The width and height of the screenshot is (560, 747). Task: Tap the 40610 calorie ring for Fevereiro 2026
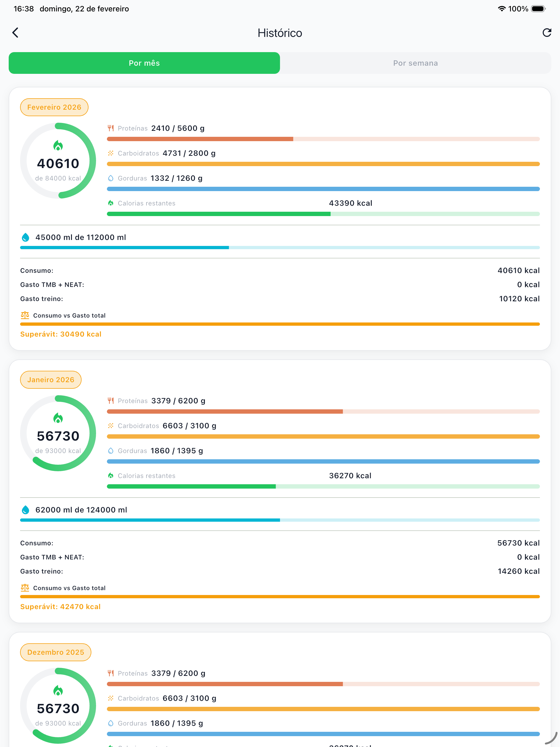click(58, 160)
